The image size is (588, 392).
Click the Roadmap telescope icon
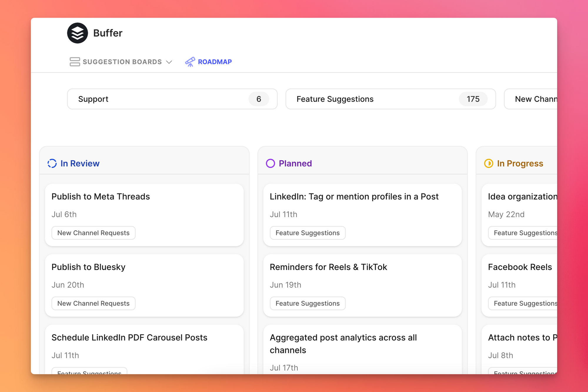[189, 61]
